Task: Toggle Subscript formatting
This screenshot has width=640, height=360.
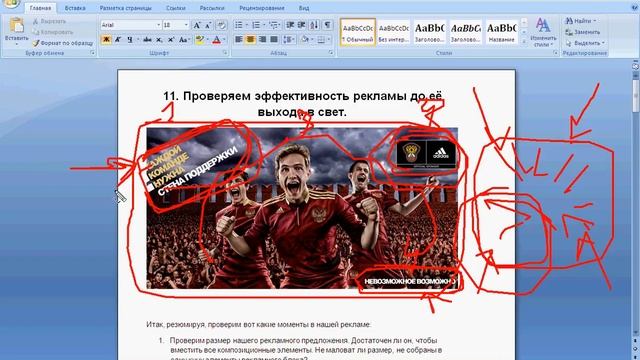Action: (159, 40)
